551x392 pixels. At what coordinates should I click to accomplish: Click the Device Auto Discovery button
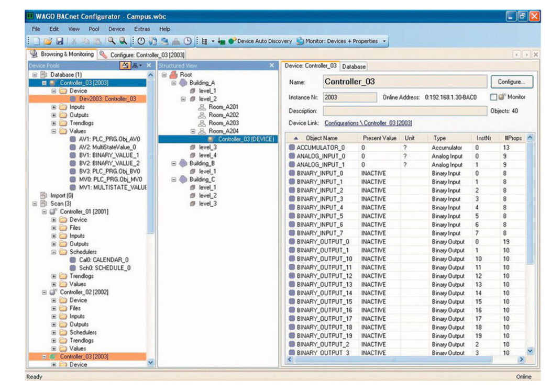click(x=260, y=41)
